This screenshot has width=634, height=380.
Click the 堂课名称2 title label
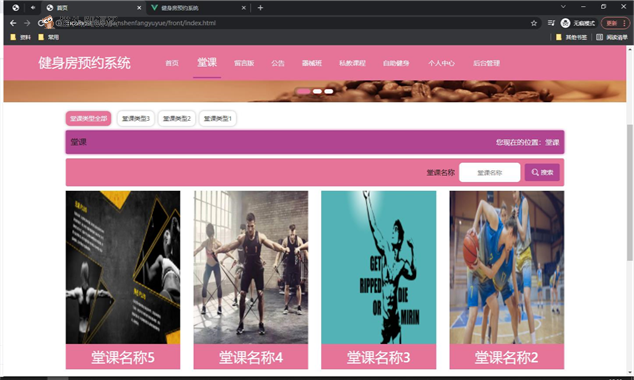point(507,357)
